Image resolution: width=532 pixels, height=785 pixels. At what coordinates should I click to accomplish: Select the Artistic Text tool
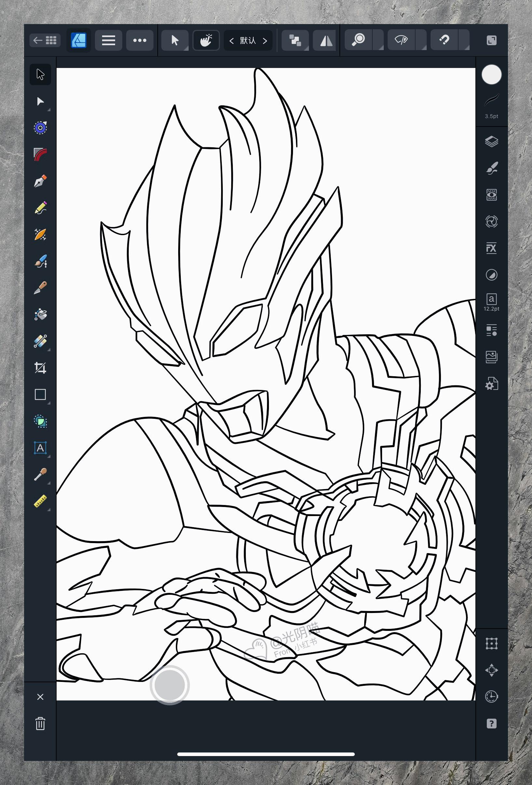pos(40,448)
